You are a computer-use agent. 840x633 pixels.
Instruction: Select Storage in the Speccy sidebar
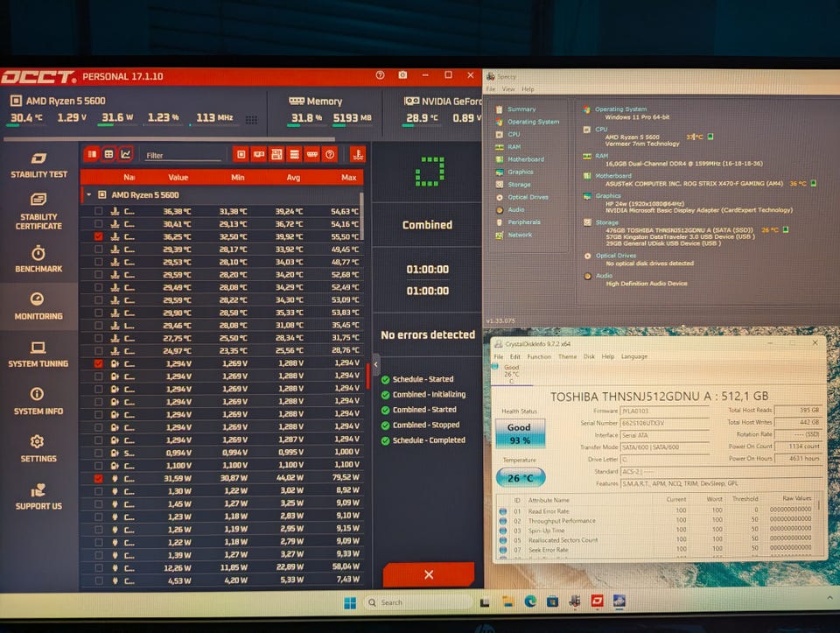point(519,185)
